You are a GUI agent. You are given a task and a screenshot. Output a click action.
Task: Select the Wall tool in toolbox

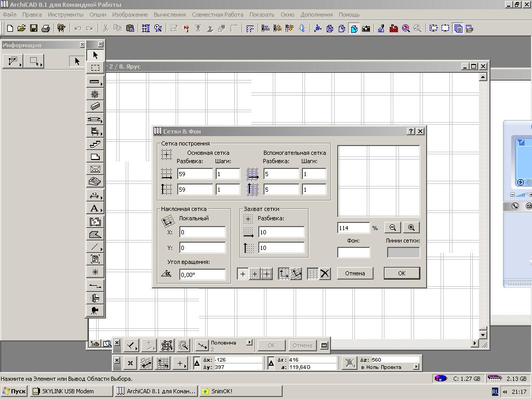pos(95,82)
